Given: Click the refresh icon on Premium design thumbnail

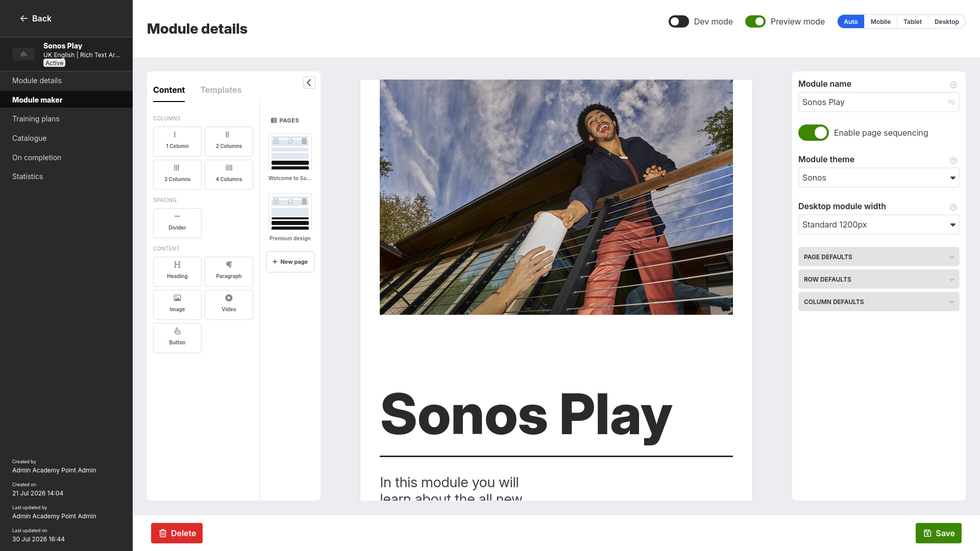Looking at the screenshot, I should click(x=290, y=202).
